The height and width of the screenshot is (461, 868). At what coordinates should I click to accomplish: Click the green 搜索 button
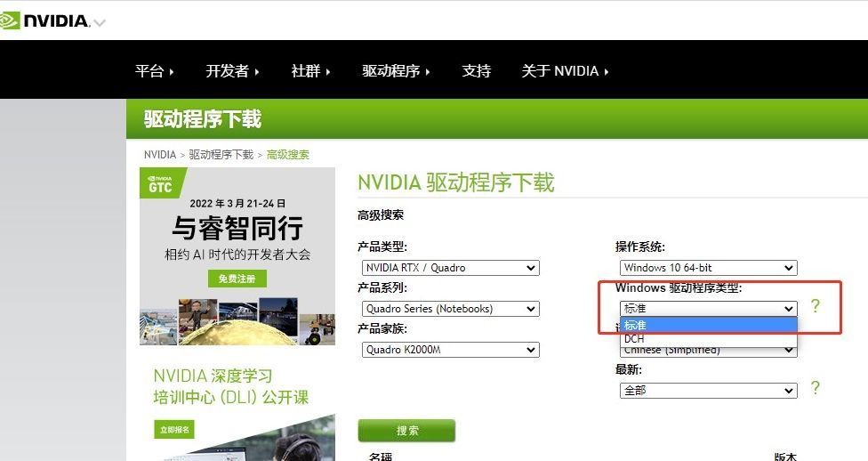coord(407,431)
